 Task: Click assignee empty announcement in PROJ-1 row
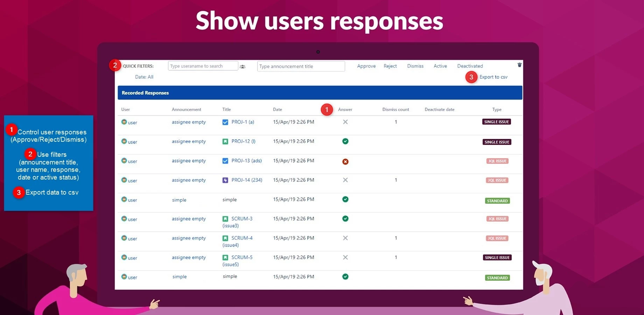coord(189,122)
